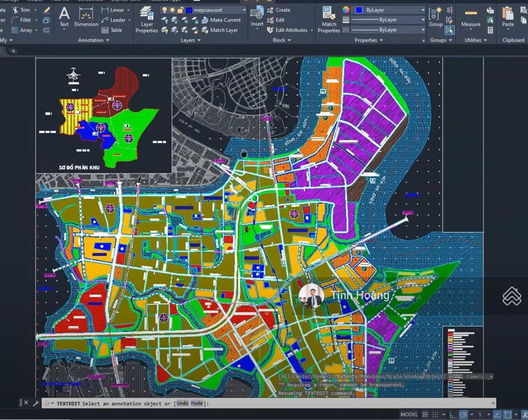Select the Array tool
528x420 pixels.
(x=22, y=30)
